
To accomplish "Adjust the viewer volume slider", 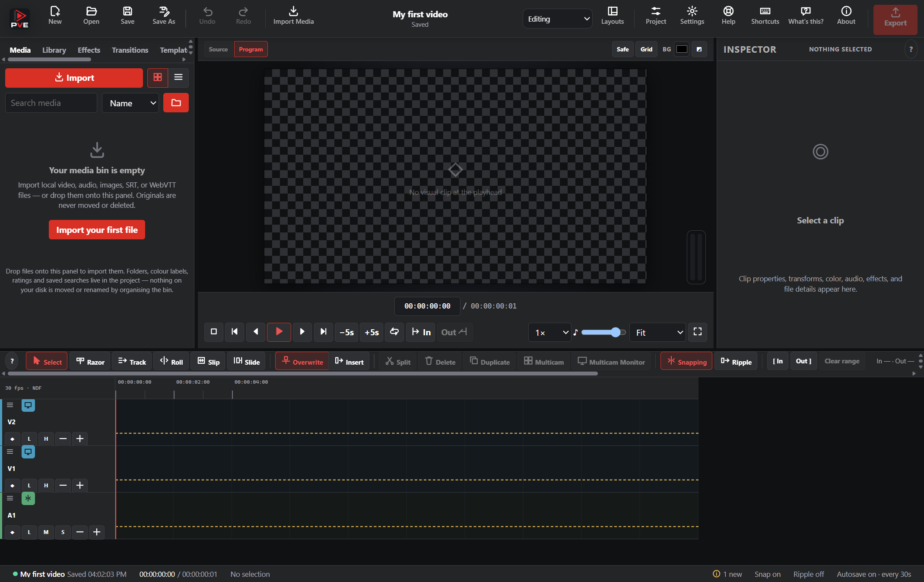I will [603, 332].
